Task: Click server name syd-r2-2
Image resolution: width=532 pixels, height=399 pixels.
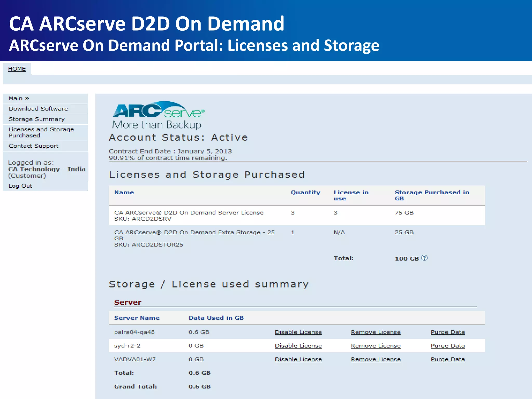Action: (127, 346)
